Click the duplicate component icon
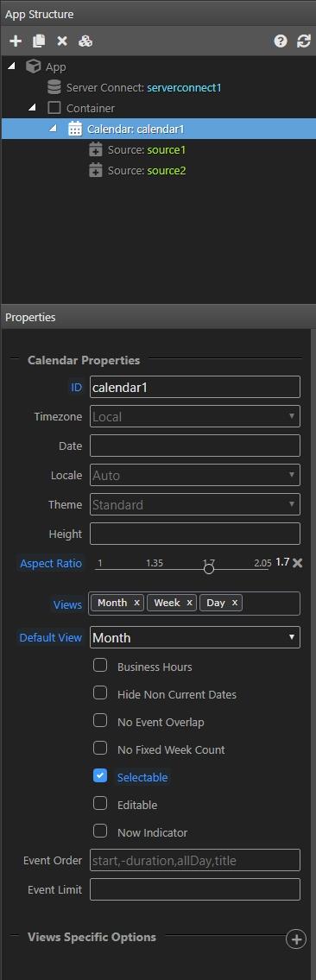 click(x=39, y=41)
